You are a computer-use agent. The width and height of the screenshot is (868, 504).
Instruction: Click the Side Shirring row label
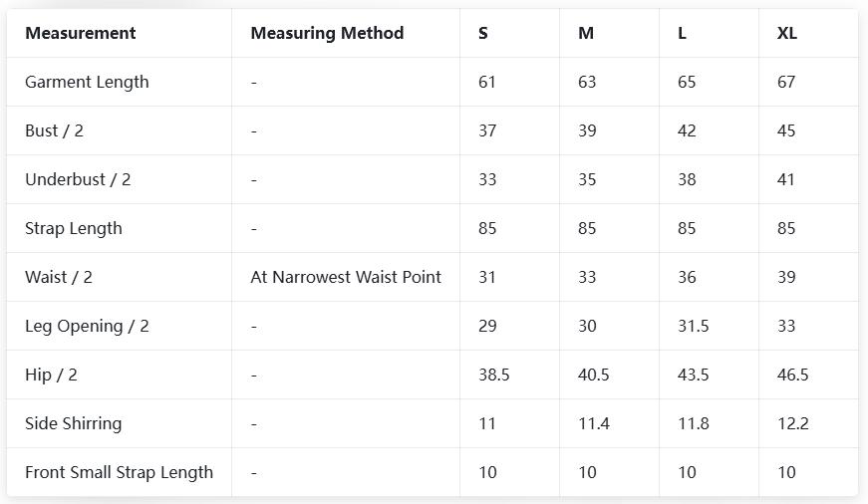tap(73, 423)
